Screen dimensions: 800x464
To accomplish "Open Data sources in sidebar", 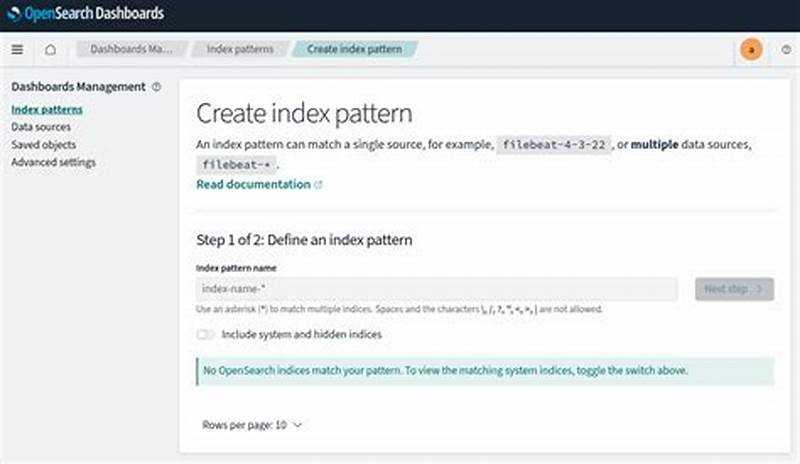I will [41, 127].
